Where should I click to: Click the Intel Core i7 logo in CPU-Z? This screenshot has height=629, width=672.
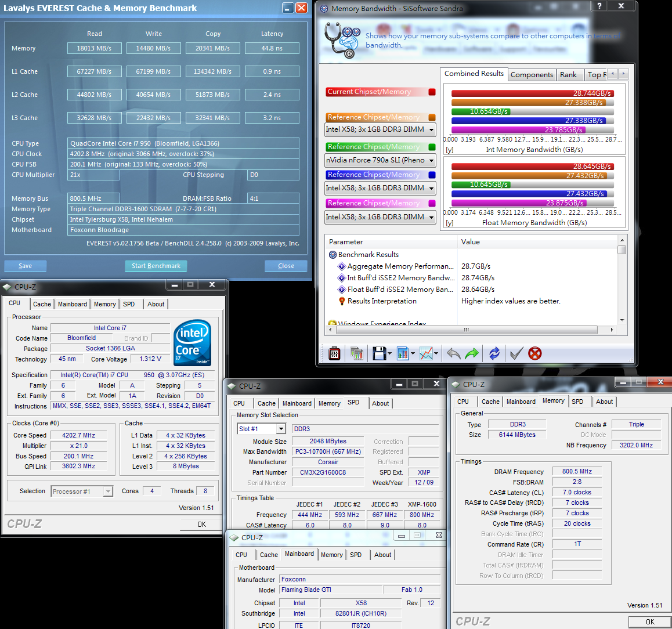click(192, 342)
